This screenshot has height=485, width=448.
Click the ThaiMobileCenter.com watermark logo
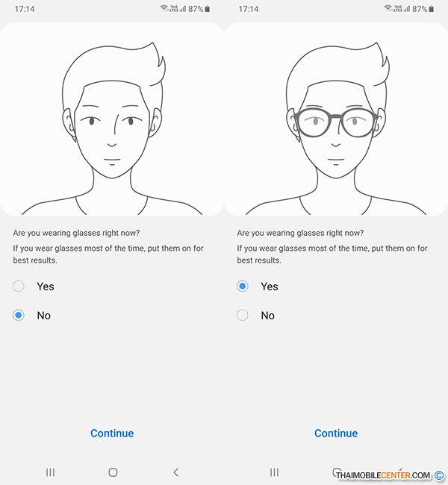coord(390,475)
